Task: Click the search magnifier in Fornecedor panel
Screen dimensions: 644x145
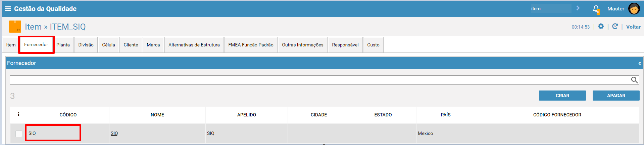Action: click(x=634, y=80)
